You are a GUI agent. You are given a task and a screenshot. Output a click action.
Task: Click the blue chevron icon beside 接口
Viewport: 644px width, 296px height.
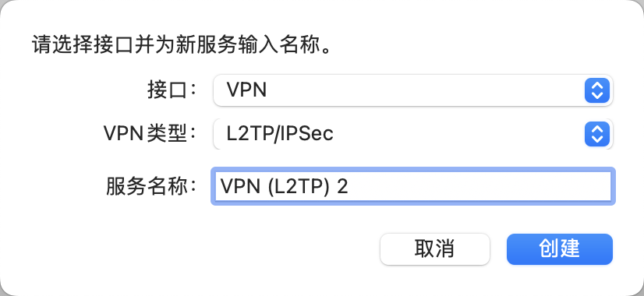tap(596, 90)
